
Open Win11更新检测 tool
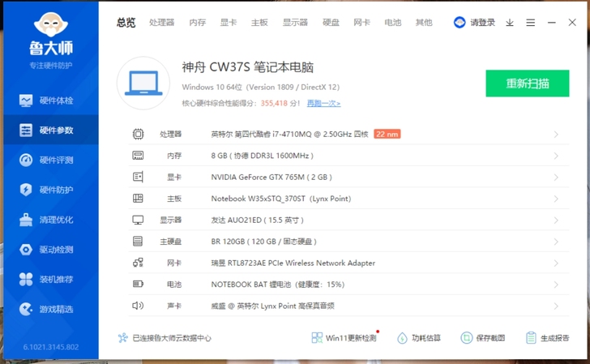point(344,337)
